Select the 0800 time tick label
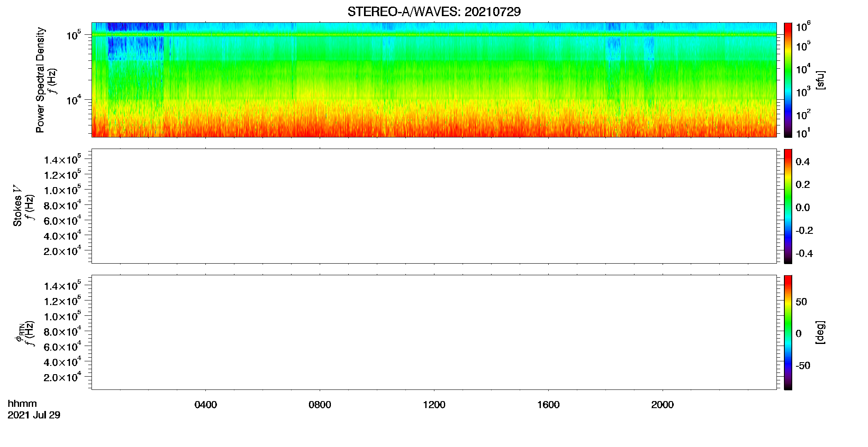868x447 pixels. pos(320,405)
